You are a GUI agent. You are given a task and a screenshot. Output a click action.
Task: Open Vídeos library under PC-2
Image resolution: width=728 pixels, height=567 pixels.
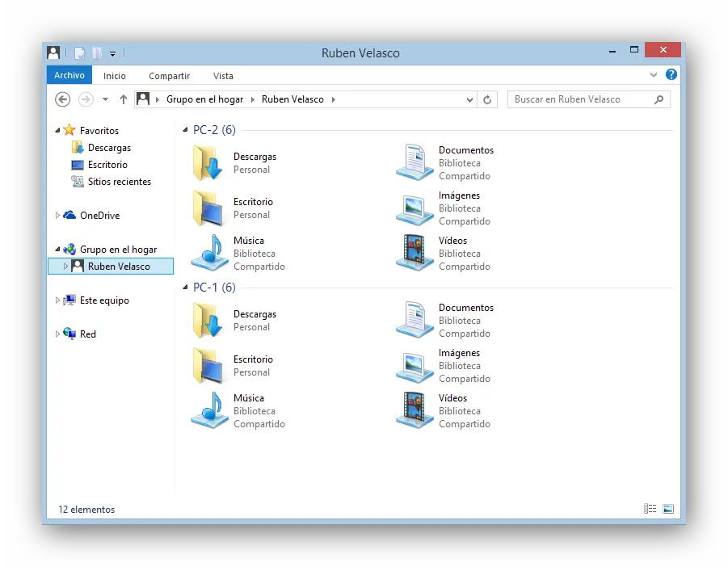pyautogui.click(x=444, y=254)
